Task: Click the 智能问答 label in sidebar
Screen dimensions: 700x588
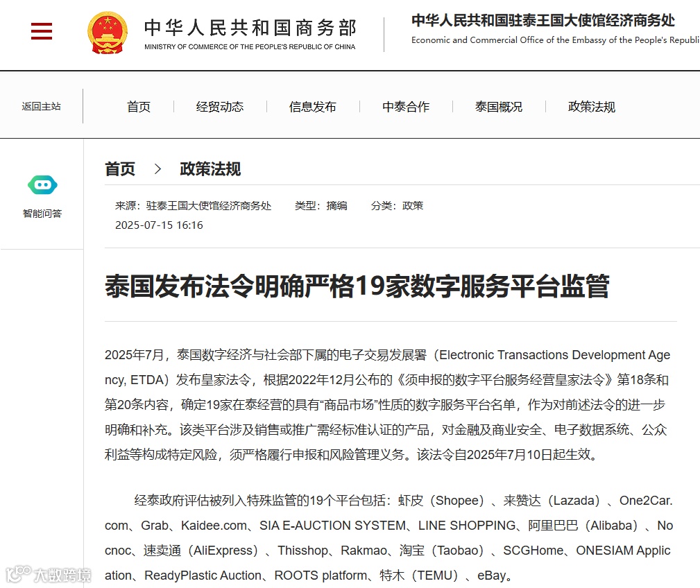Action: pyautogui.click(x=42, y=214)
